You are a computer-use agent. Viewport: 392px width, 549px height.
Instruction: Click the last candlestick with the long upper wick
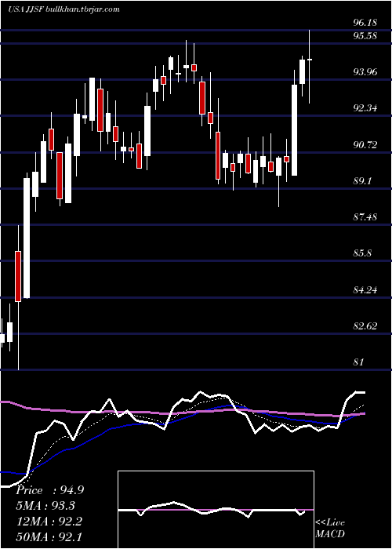(310, 67)
